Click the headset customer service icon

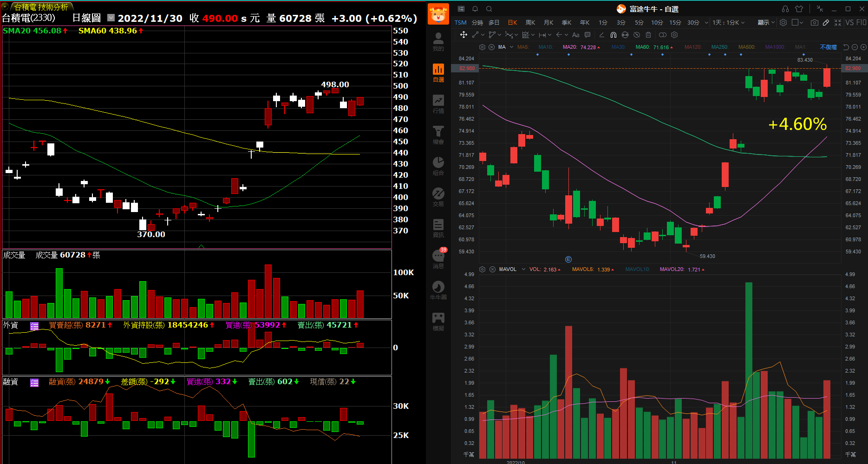tap(785, 9)
